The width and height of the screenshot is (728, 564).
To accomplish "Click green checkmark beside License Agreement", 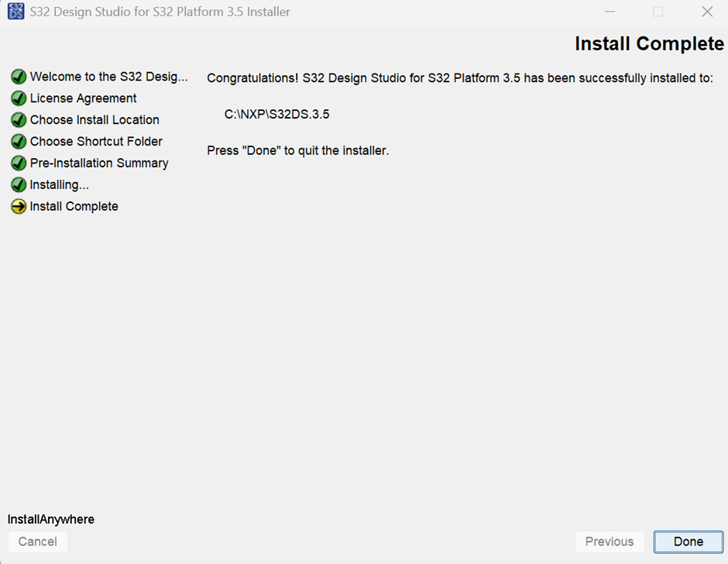I will coord(19,98).
